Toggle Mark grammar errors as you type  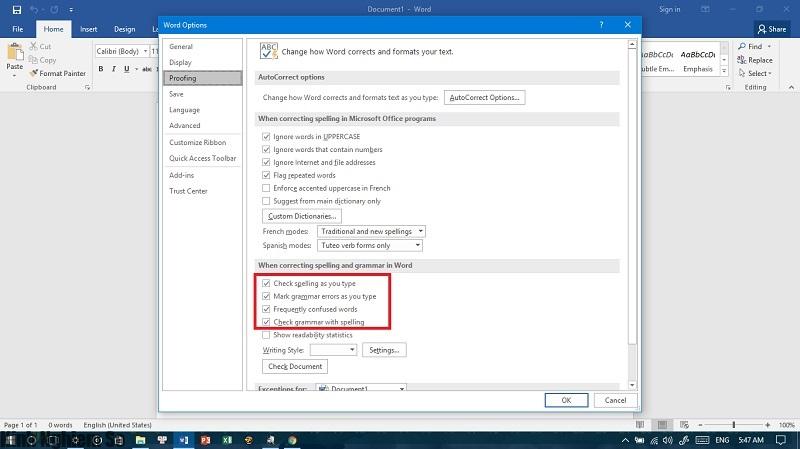(x=266, y=296)
